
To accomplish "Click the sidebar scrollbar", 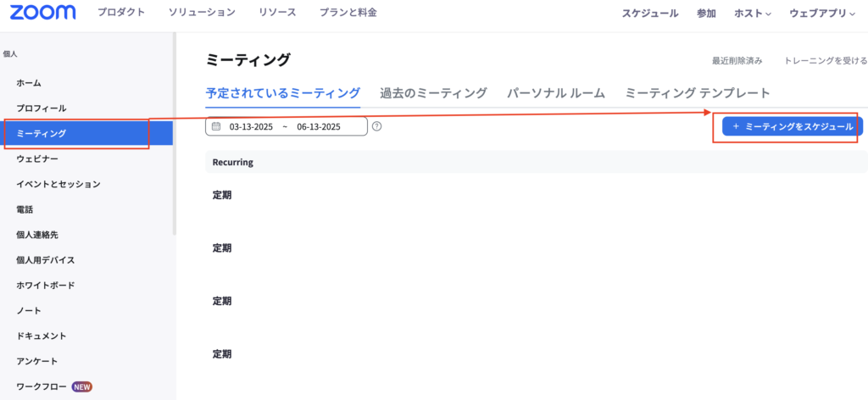I will pos(175,134).
